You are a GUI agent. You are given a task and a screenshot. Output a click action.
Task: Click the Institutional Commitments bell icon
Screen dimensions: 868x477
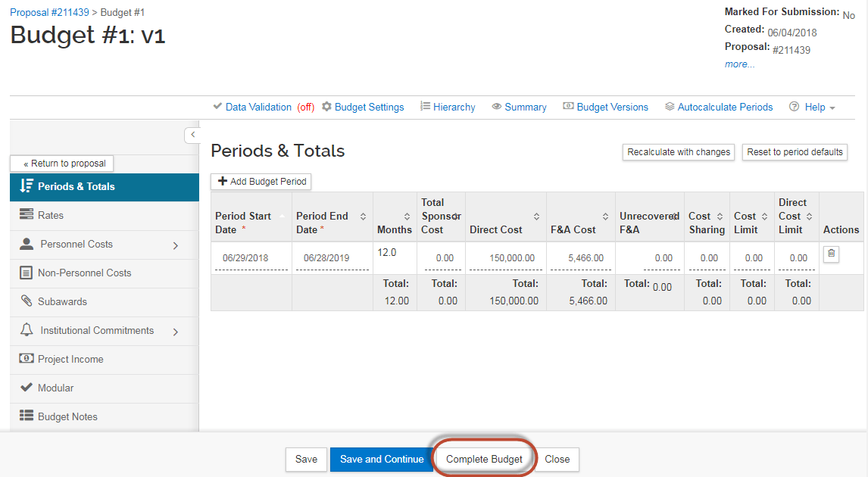coord(26,330)
